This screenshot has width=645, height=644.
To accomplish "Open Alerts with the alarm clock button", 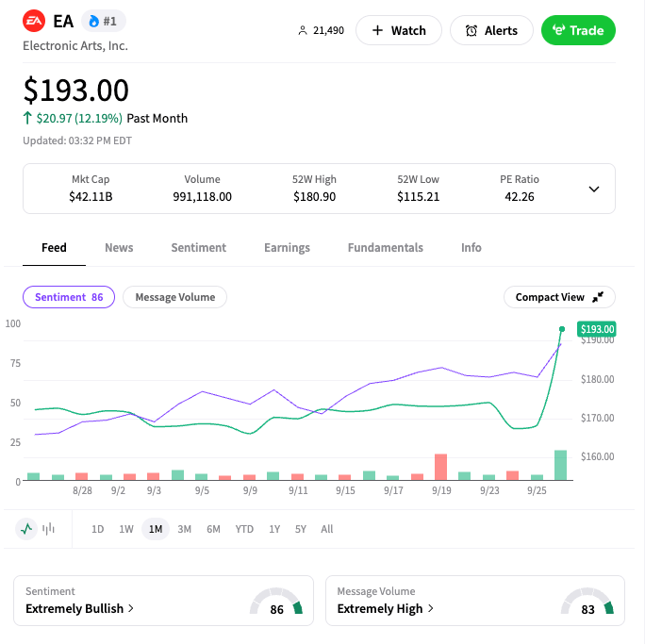I will pos(491,30).
